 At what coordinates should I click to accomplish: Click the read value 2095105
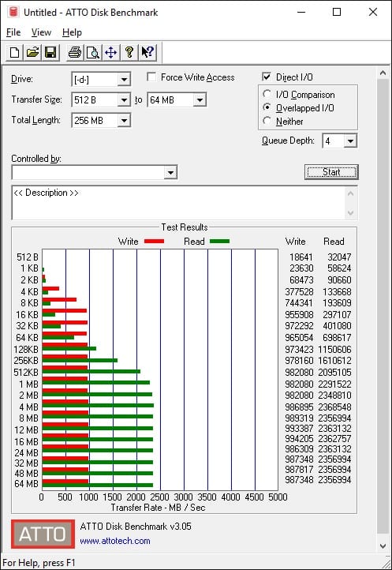(334, 373)
